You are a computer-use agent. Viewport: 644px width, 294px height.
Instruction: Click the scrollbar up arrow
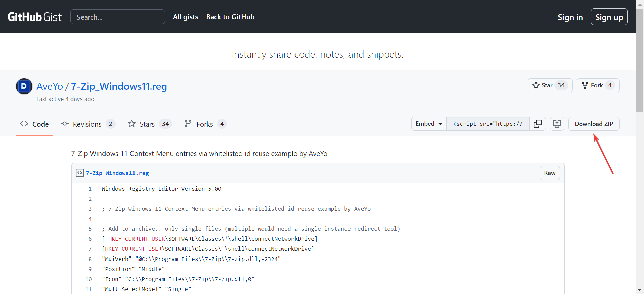(640, 4)
